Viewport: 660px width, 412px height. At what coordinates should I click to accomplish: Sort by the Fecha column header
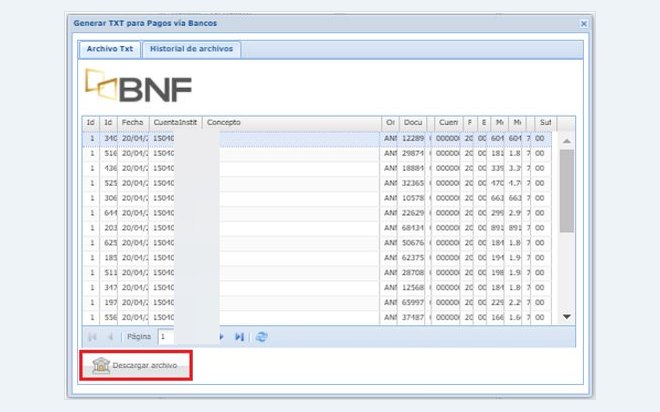coord(133,122)
